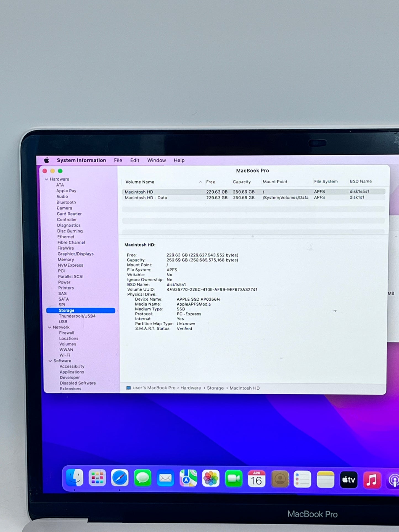399x532 pixels.
Task: Open the File menu
Action: point(118,160)
